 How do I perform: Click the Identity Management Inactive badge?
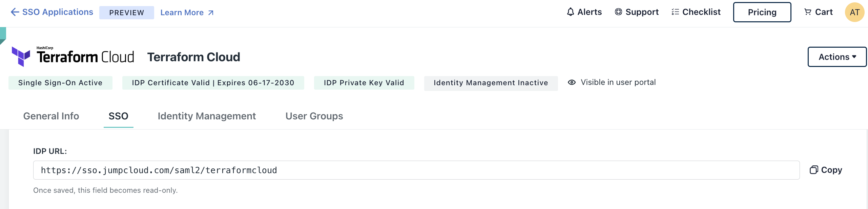click(x=491, y=83)
